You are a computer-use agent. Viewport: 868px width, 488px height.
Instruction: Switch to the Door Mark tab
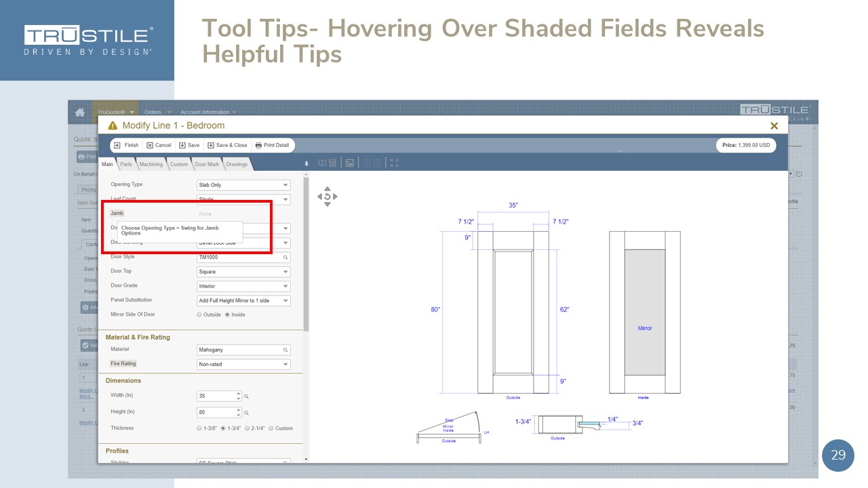tap(207, 164)
